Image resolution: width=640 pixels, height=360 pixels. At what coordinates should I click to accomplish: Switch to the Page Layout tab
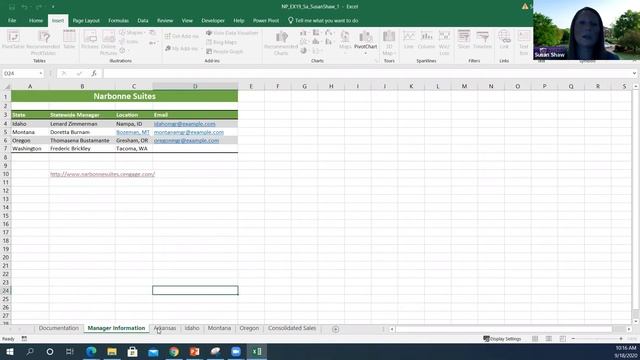(86, 20)
